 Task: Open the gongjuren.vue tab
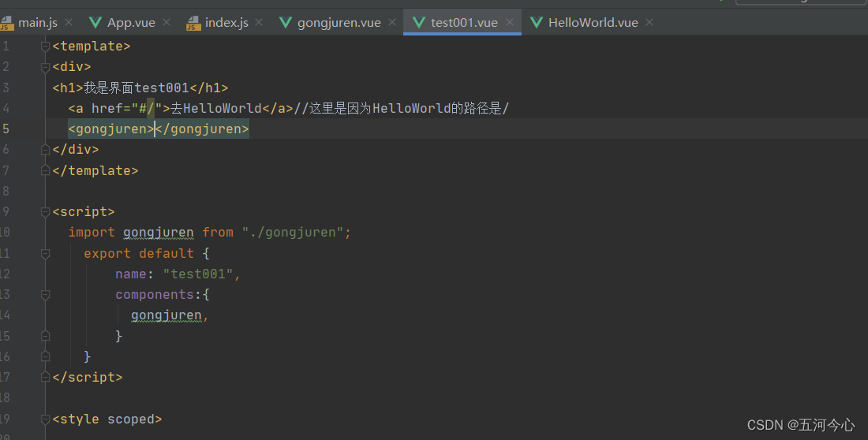[339, 23]
